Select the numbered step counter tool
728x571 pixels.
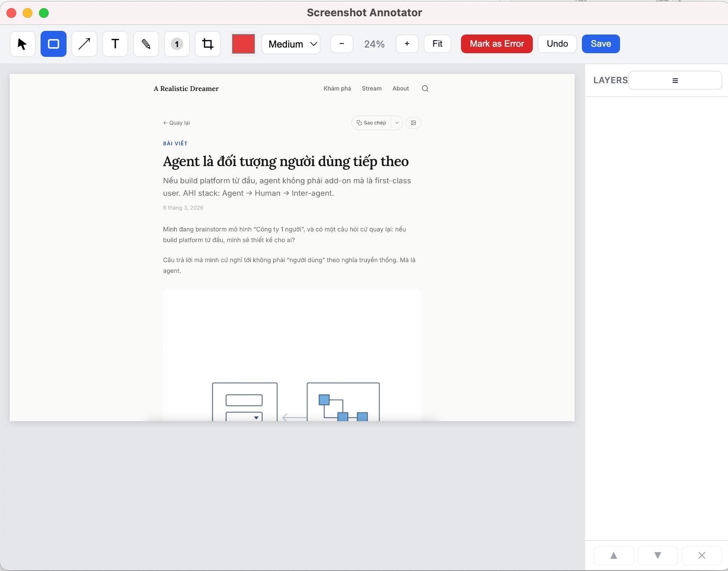177,43
